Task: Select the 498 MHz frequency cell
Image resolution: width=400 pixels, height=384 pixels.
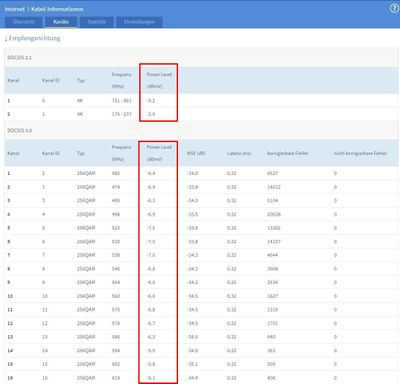Action: click(116, 214)
